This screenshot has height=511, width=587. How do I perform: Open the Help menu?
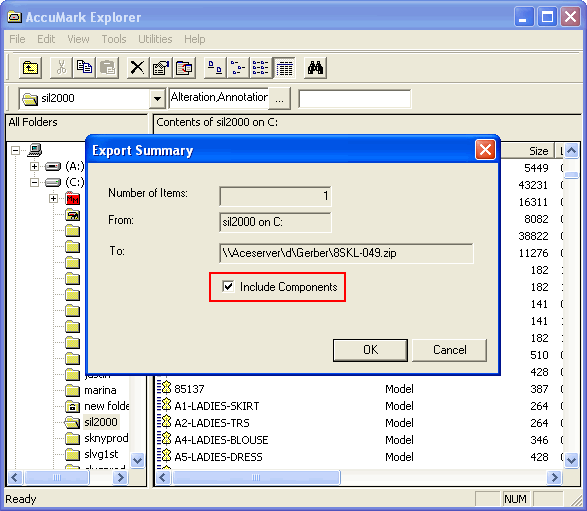(x=195, y=39)
